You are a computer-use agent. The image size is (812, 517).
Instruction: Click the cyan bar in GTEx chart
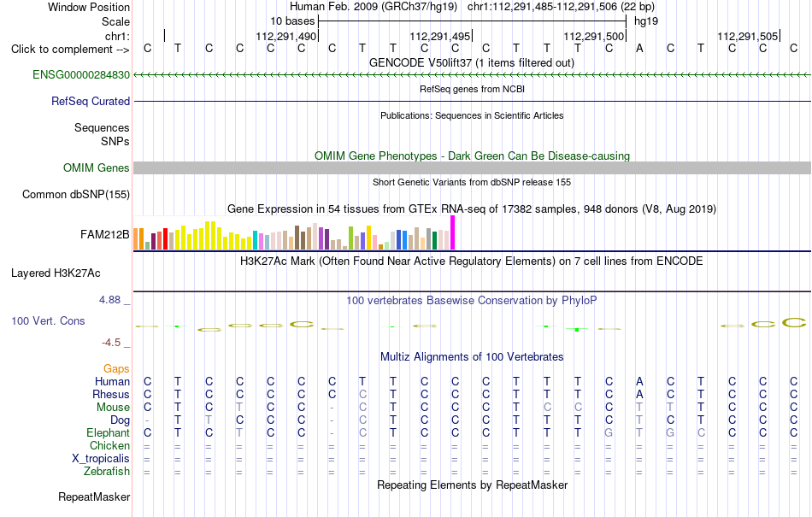pos(255,241)
